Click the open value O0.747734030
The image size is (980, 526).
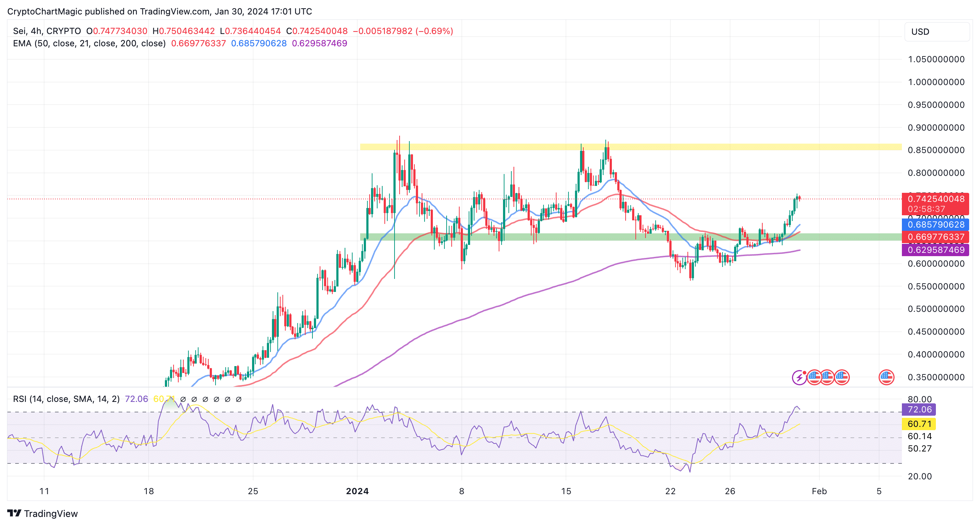coord(117,31)
